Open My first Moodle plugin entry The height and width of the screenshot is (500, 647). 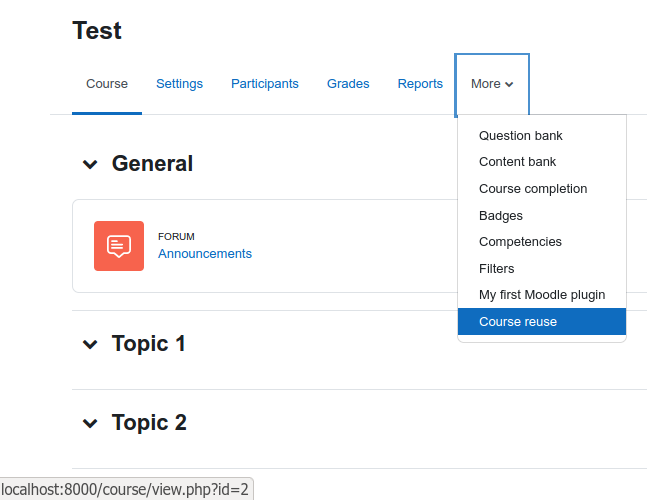click(x=542, y=295)
